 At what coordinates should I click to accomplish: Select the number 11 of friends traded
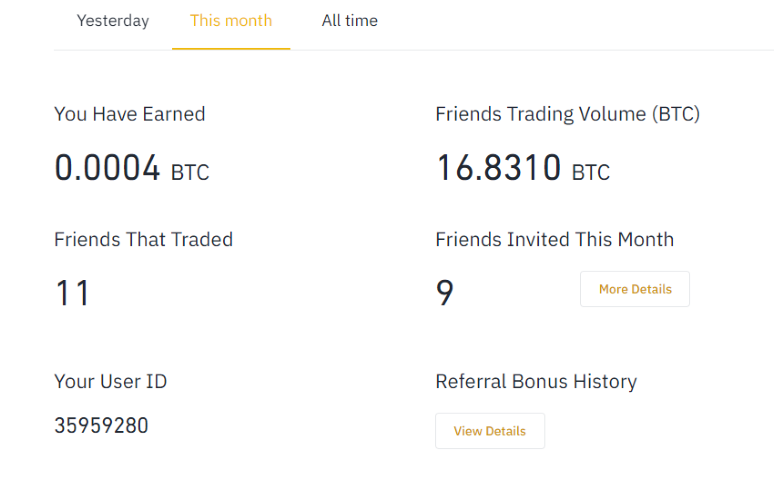[72, 294]
